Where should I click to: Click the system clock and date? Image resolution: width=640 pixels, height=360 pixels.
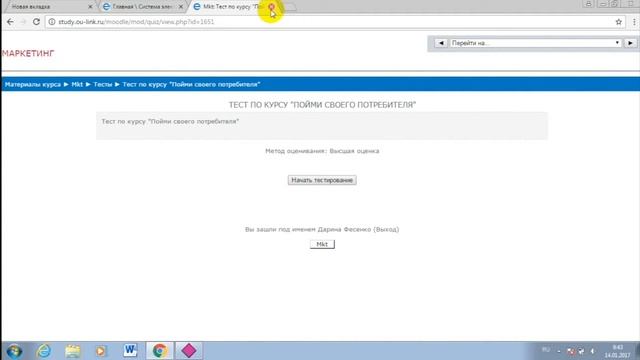618,351
